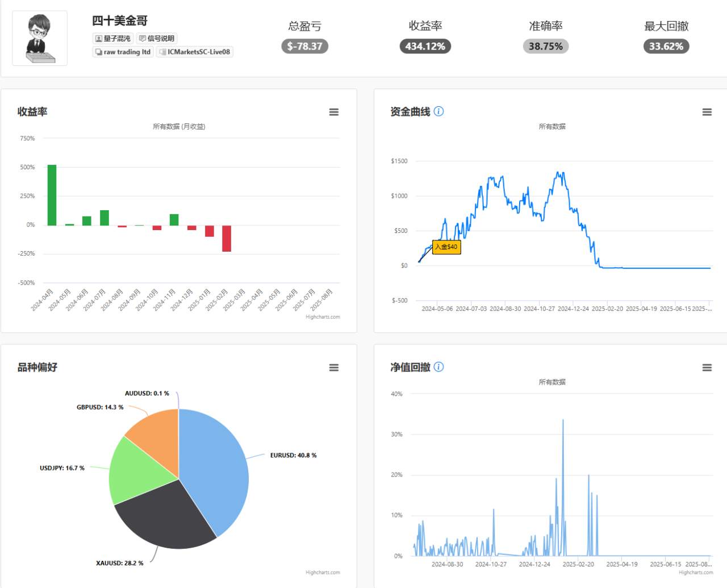Click the raw trading ltd broker tag
The image size is (727, 588).
pos(123,52)
